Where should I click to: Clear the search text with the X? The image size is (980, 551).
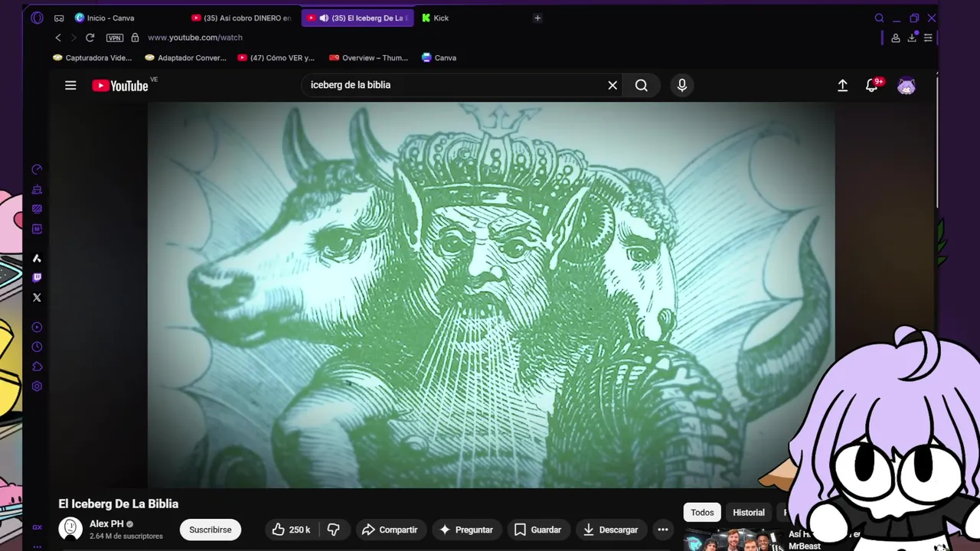612,86
